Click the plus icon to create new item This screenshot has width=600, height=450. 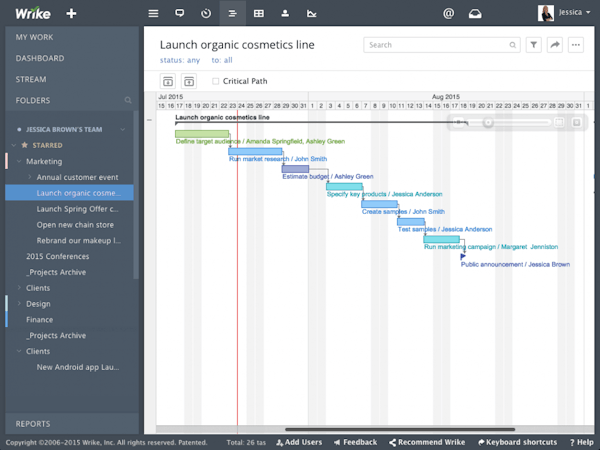tap(71, 14)
